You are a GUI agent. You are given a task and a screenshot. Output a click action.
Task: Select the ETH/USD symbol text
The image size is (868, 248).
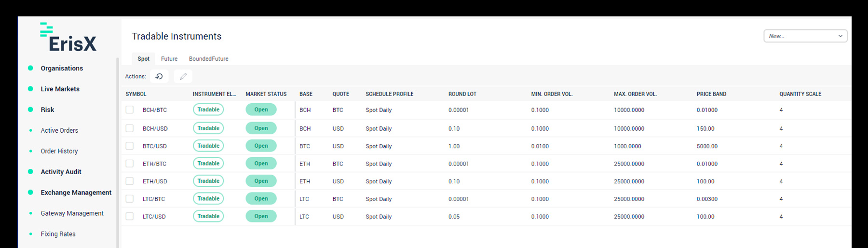coord(155,181)
